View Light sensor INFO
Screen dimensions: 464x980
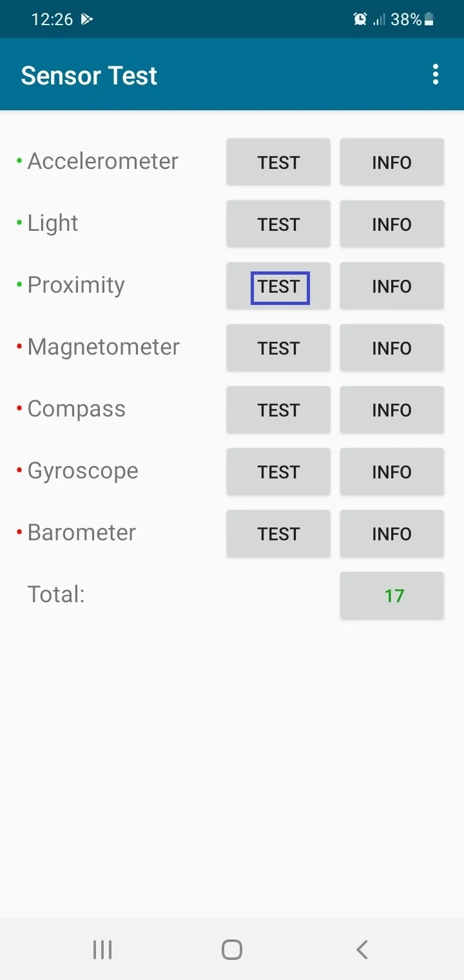point(392,224)
